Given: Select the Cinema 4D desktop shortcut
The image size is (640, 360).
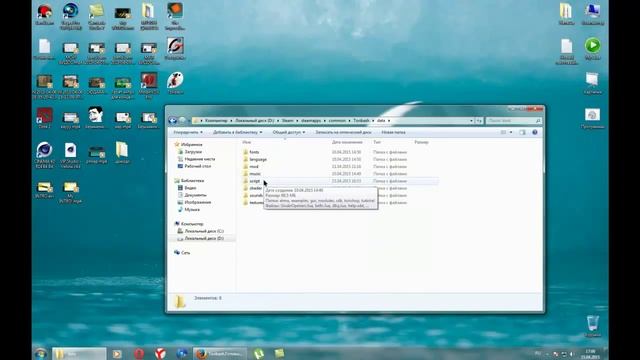Looking at the screenshot, I should 44,155.
